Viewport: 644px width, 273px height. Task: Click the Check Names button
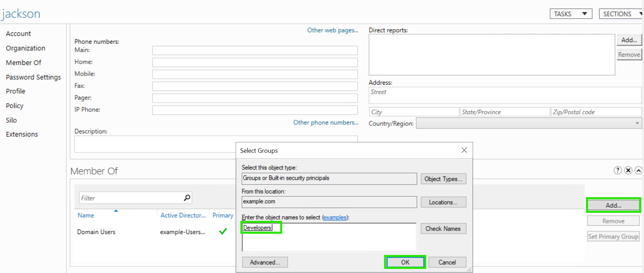click(443, 229)
